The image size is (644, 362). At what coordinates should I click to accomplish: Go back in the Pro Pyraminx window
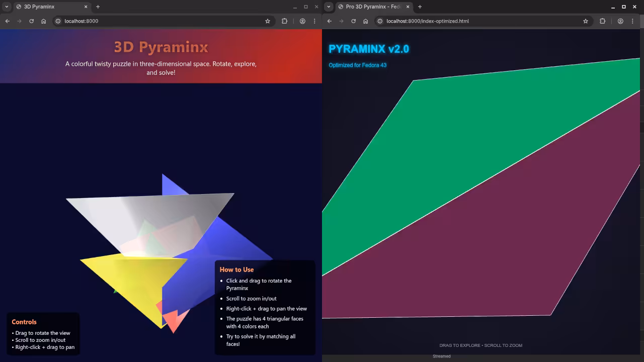329,21
